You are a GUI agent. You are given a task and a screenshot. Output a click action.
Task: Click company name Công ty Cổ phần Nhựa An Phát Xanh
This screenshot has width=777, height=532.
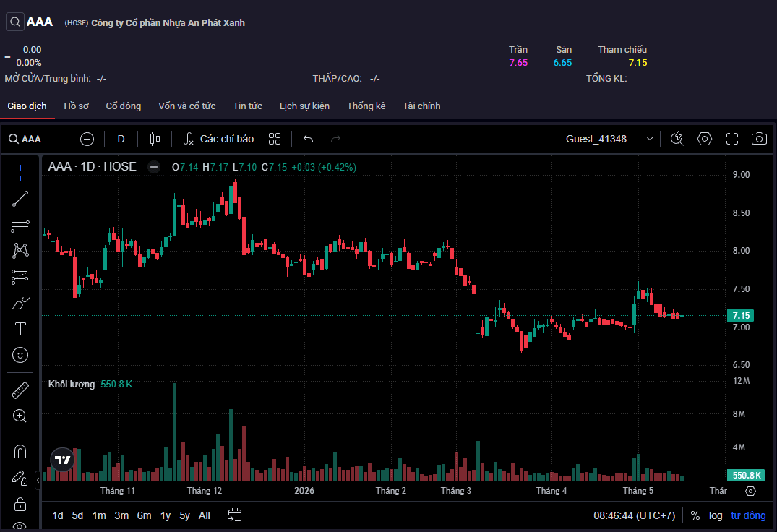[x=168, y=23]
